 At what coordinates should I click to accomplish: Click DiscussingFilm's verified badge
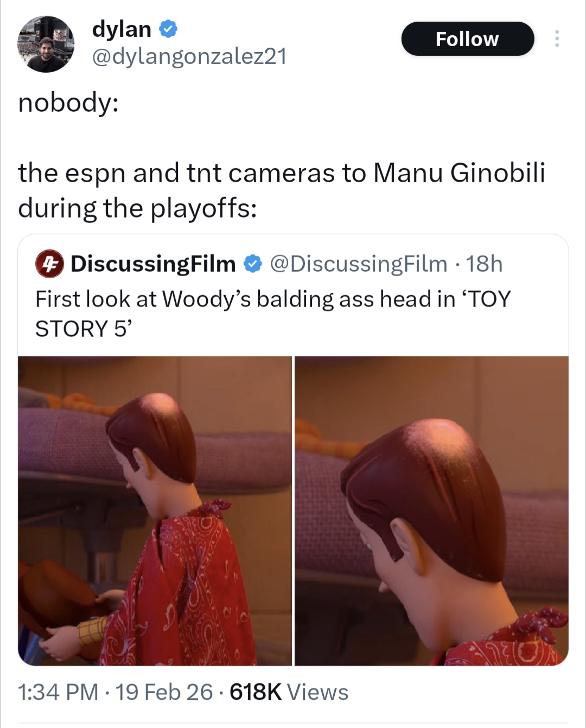coord(252,264)
